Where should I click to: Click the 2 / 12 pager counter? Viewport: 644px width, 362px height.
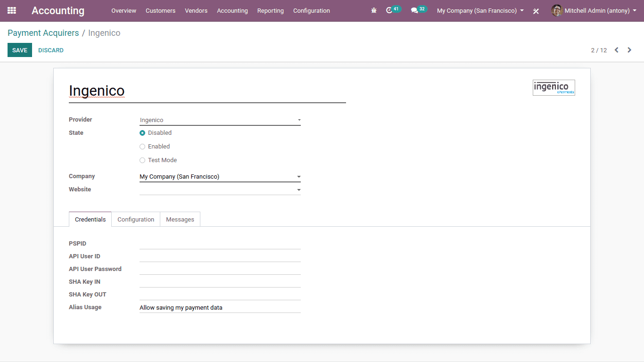pyautogui.click(x=599, y=50)
